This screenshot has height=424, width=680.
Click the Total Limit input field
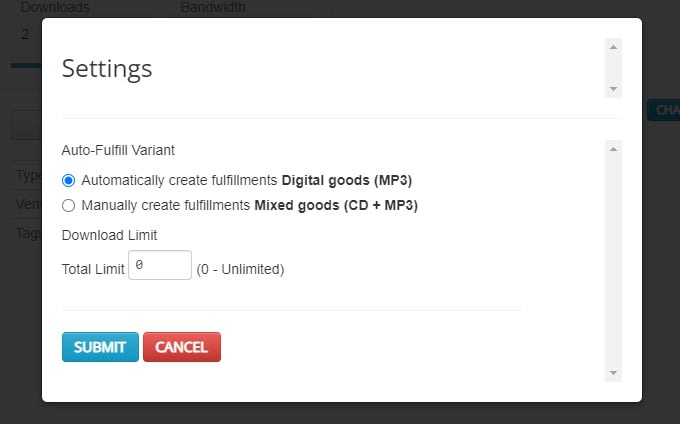160,265
